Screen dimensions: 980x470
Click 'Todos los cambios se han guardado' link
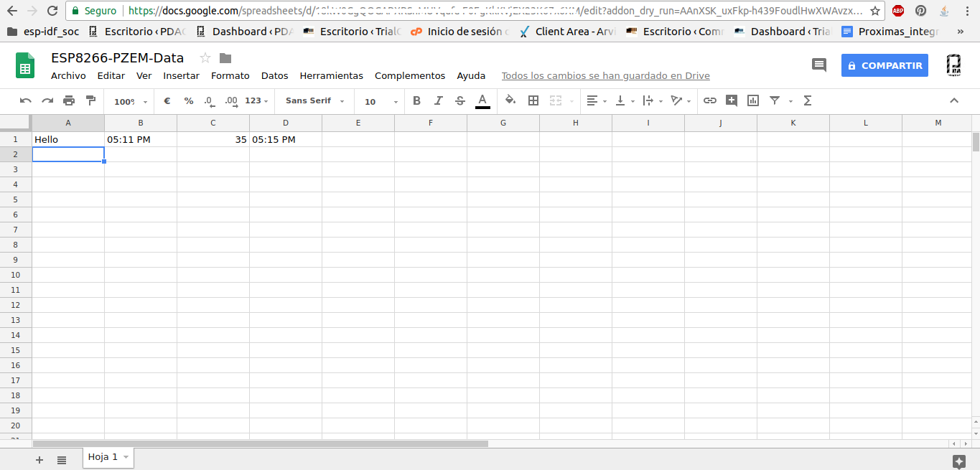(605, 75)
